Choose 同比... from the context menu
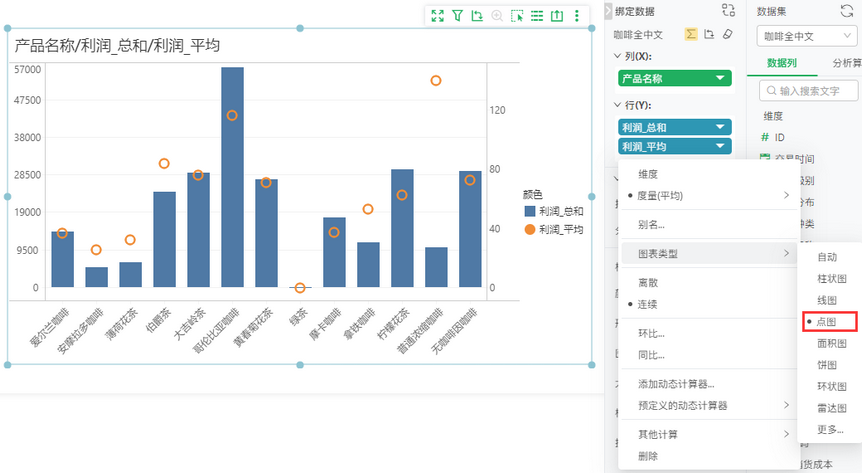 pos(651,355)
